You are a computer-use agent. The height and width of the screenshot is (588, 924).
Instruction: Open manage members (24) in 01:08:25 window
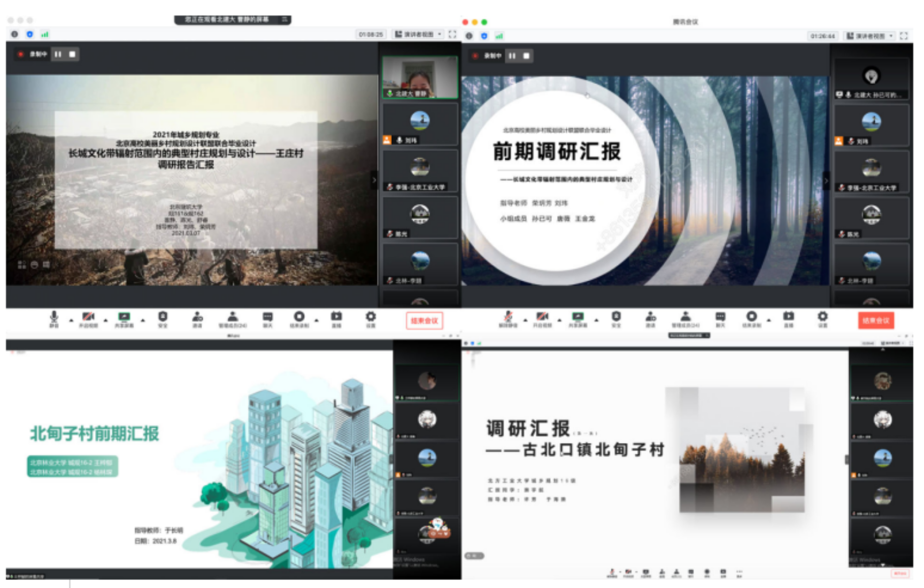232,319
